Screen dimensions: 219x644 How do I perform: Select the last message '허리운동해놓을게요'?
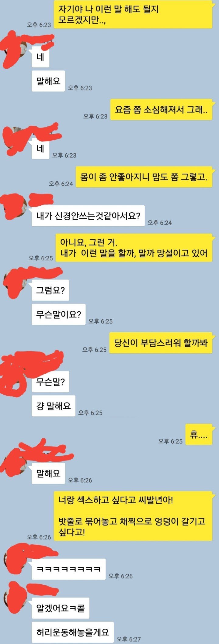tap(73, 632)
